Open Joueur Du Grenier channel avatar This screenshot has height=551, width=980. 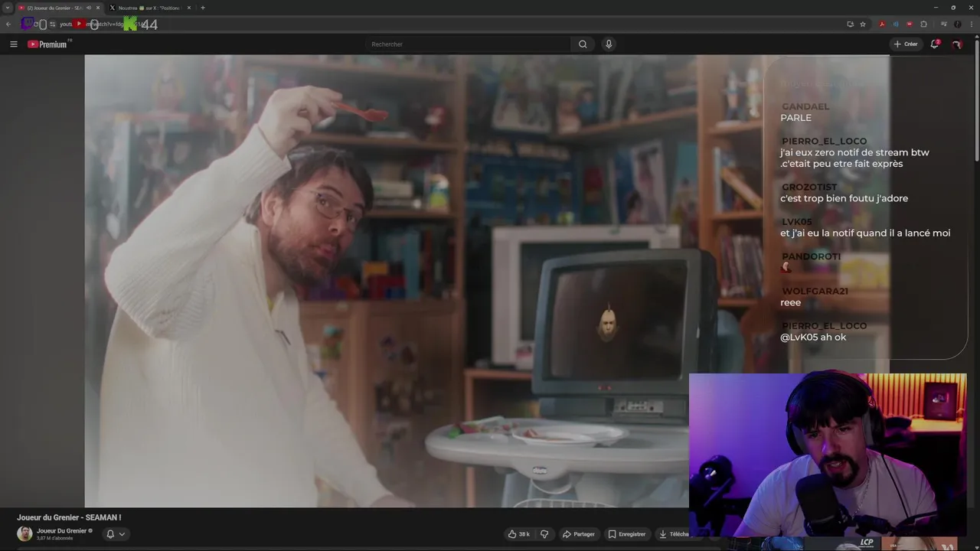24,533
